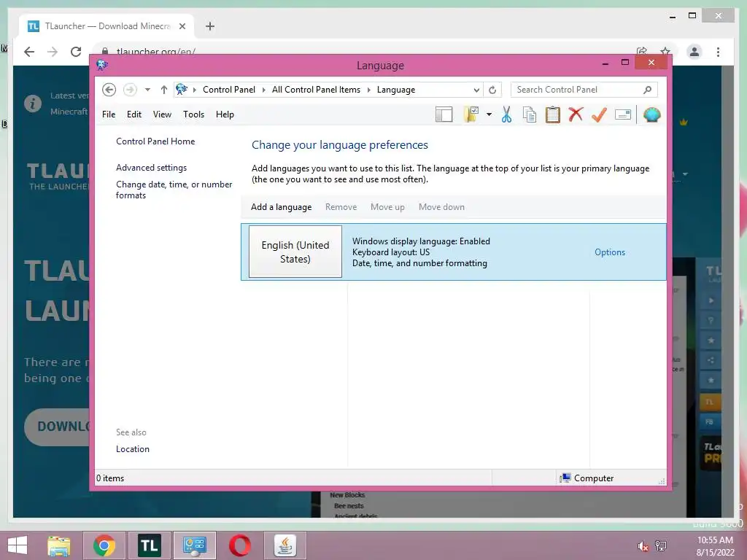Open Control Panel Home link
Viewport: 747px width, 560px height.
tap(155, 141)
